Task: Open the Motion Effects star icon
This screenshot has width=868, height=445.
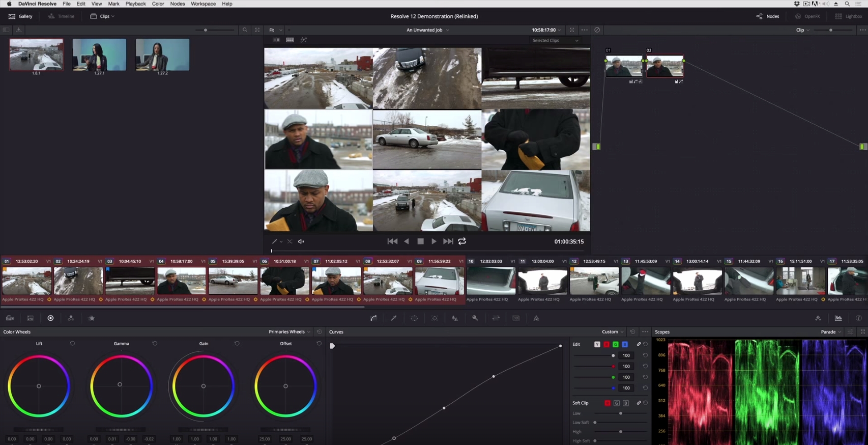Action: (x=92, y=318)
